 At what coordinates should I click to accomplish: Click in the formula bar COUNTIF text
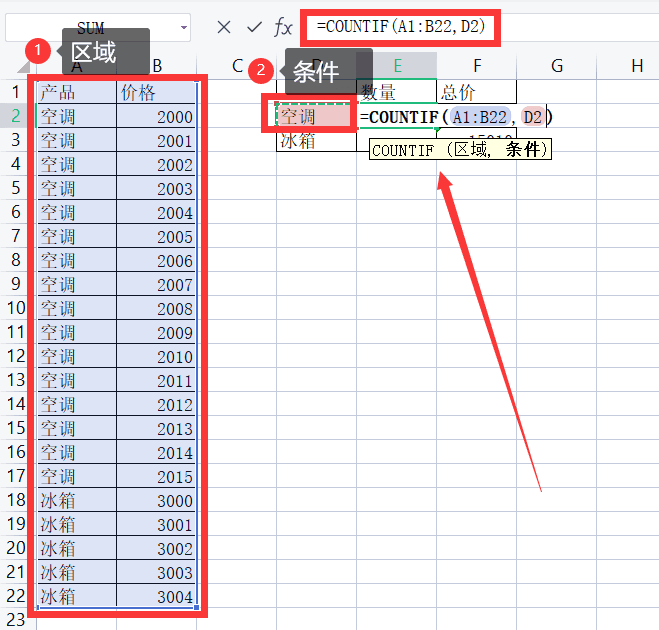pyautogui.click(x=400, y=27)
